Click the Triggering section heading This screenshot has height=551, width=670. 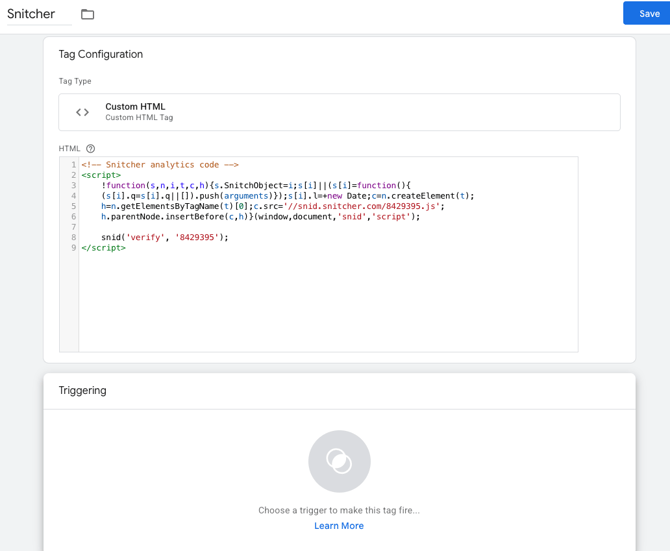pos(82,391)
